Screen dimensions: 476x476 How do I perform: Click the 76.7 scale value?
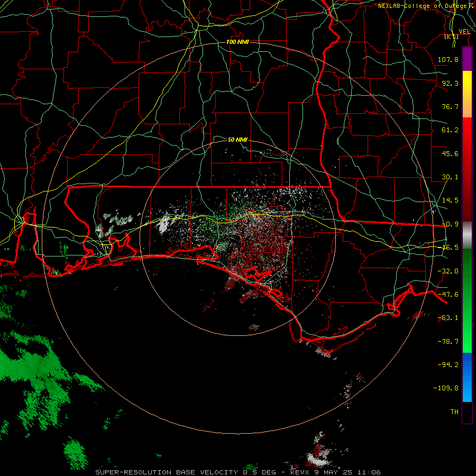pyautogui.click(x=450, y=106)
